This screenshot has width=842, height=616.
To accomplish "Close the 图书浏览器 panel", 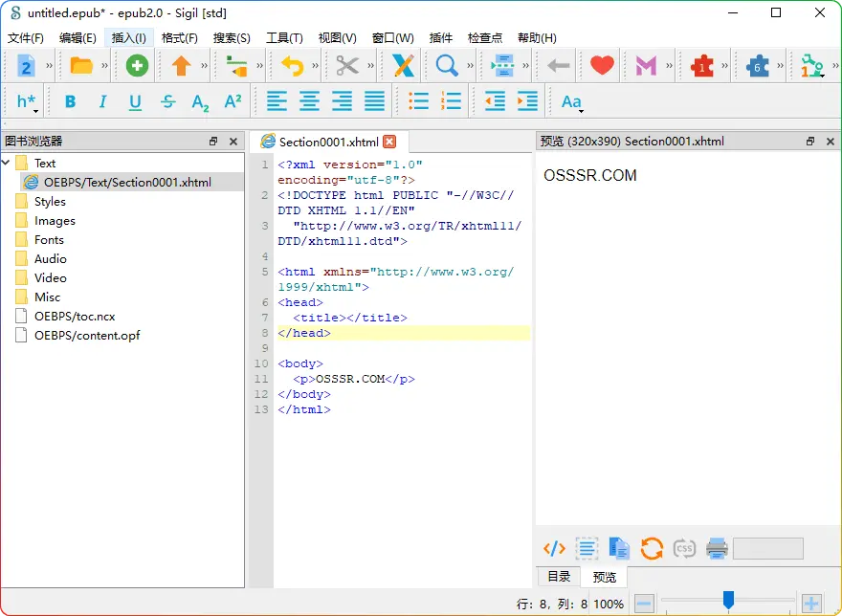I will tap(233, 142).
